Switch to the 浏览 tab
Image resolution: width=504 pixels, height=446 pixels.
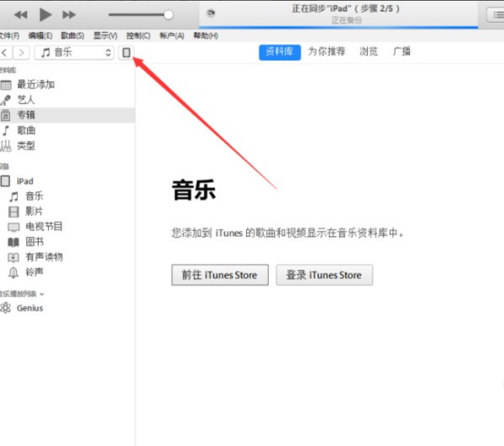pos(369,51)
